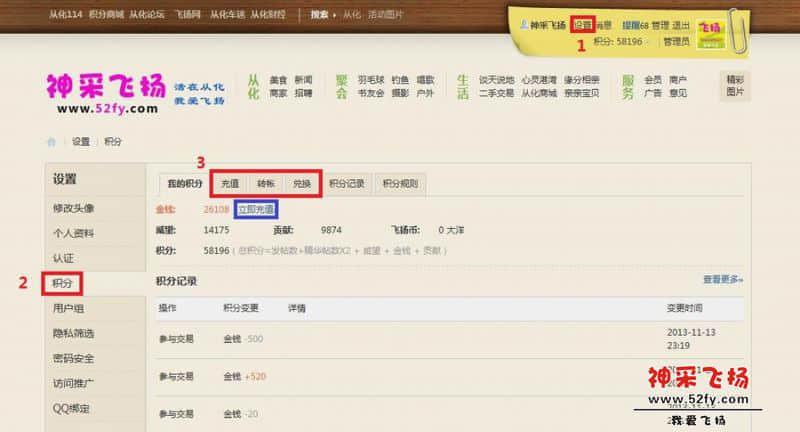
Task: Click the 管理员 user group label
Action: pyautogui.click(x=676, y=42)
